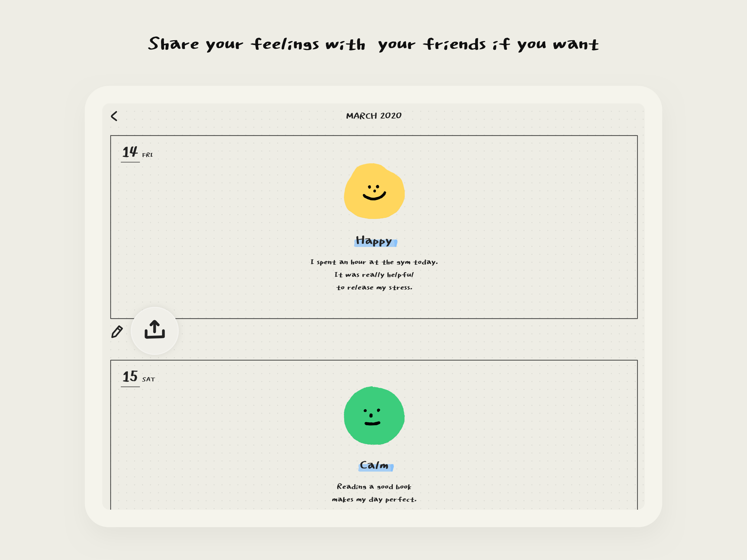Viewport: 747px width, 560px height.
Task: Open the MARCH 2020 month title
Action: [x=373, y=116]
